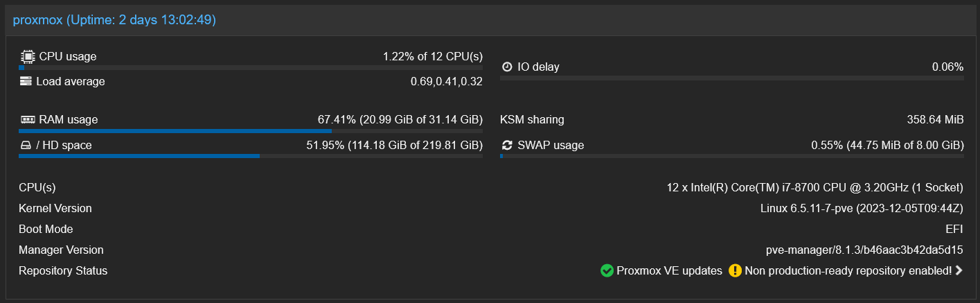Open the Non production-ready repository warning
Screen dimensions: 980x303
pyautogui.click(x=848, y=270)
